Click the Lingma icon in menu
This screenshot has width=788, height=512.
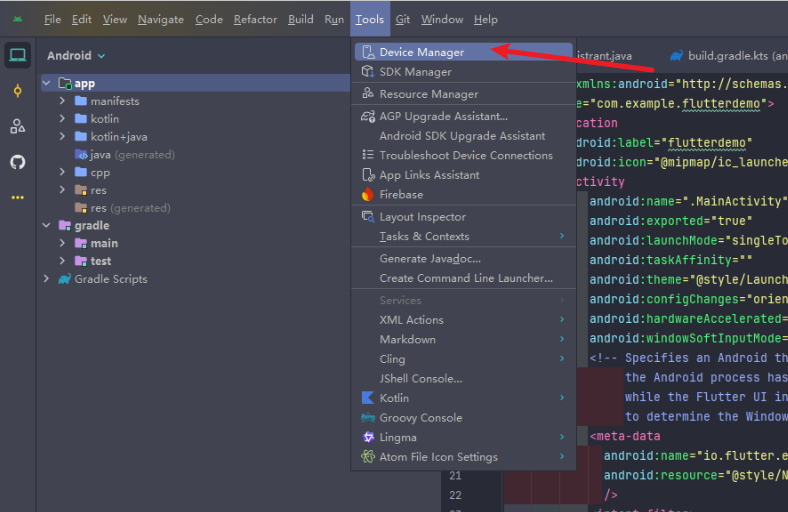pyautogui.click(x=367, y=437)
